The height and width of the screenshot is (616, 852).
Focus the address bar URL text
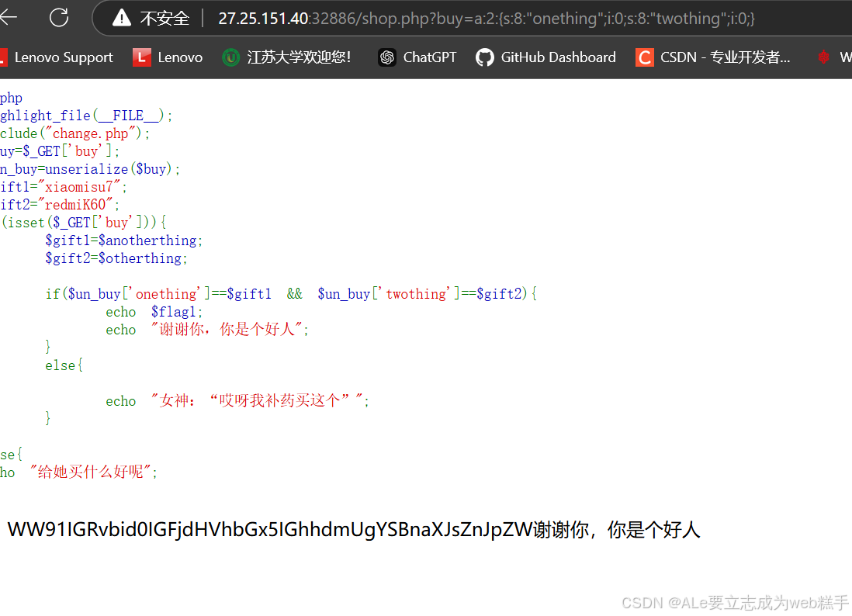(x=487, y=19)
